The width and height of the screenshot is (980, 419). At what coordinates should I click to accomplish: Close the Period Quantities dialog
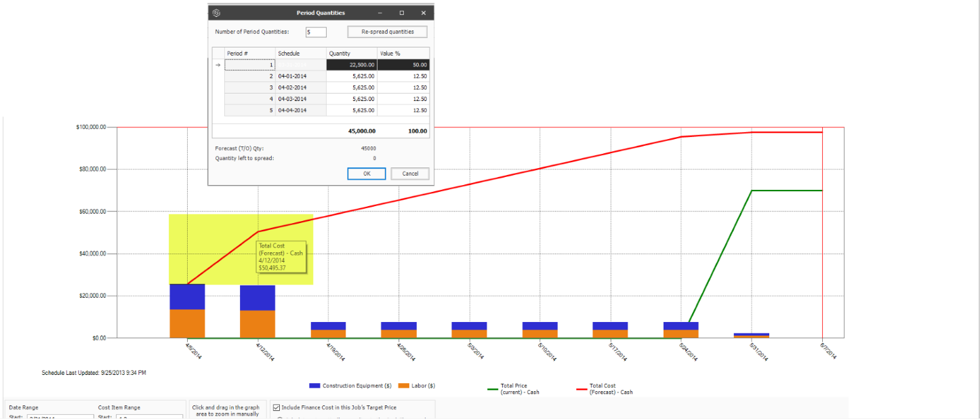pos(424,13)
